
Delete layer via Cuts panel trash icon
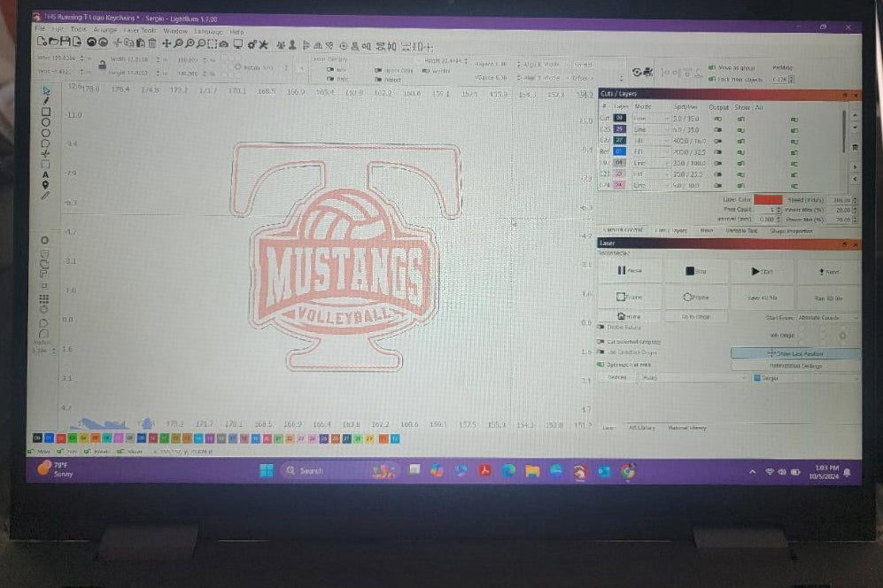tap(855, 147)
